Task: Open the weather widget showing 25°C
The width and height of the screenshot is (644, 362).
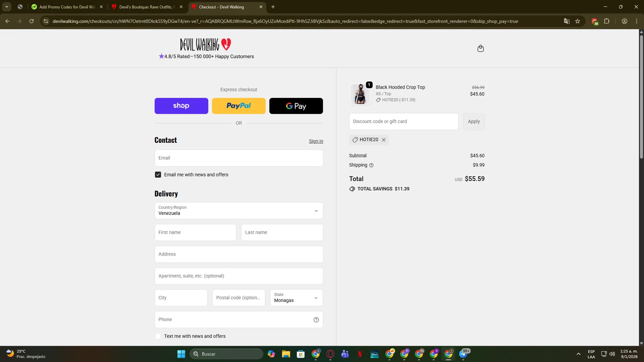Action: (x=26, y=354)
